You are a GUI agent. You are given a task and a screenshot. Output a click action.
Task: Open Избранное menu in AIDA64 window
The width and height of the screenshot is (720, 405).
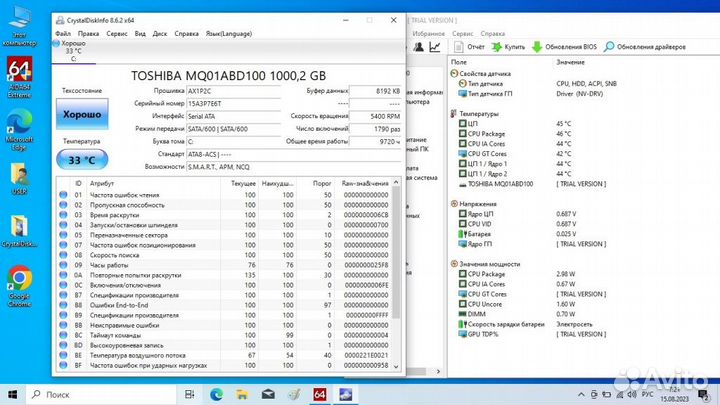428,34
